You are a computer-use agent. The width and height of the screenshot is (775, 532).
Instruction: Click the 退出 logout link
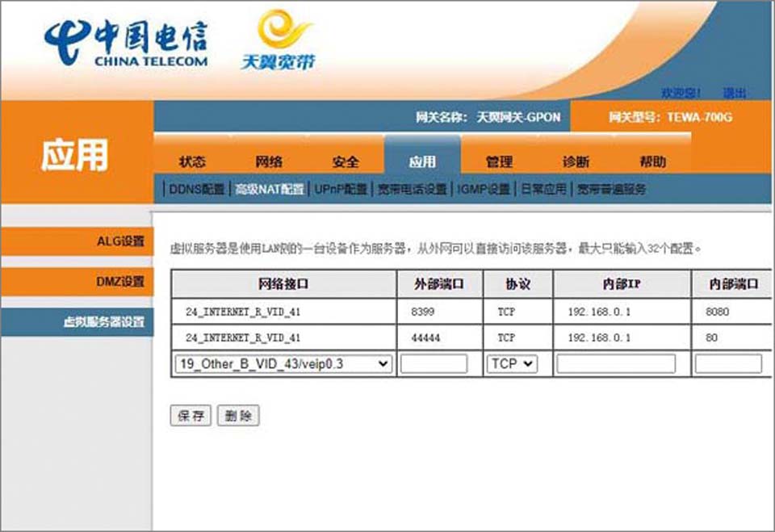pos(734,93)
